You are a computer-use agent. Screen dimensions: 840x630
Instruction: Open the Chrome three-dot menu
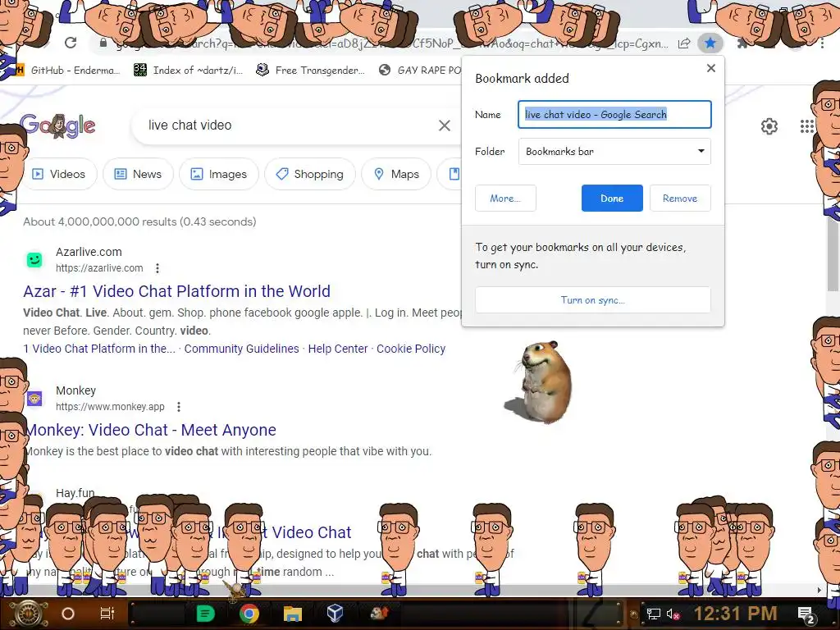click(822, 43)
